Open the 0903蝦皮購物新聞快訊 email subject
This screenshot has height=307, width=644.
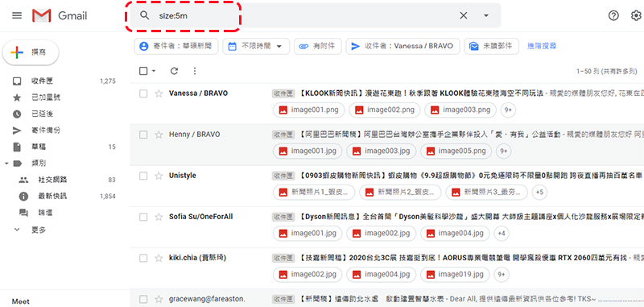click(471, 176)
